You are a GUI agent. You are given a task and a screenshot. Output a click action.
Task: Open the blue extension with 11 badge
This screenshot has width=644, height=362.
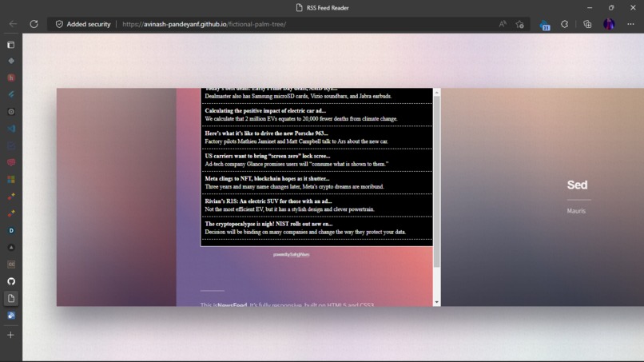[x=545, y=25]
